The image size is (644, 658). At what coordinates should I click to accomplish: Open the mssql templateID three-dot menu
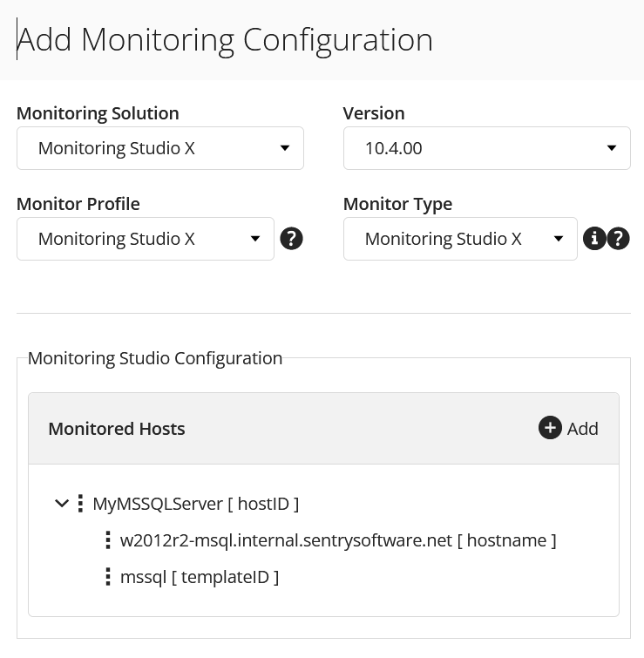(x=108, y=576)
